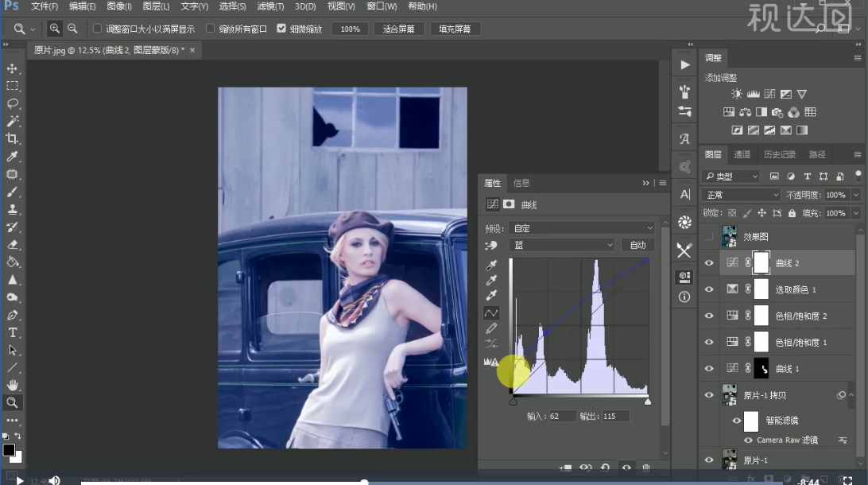Open the layer filter type dropdown

click(731, 176)
